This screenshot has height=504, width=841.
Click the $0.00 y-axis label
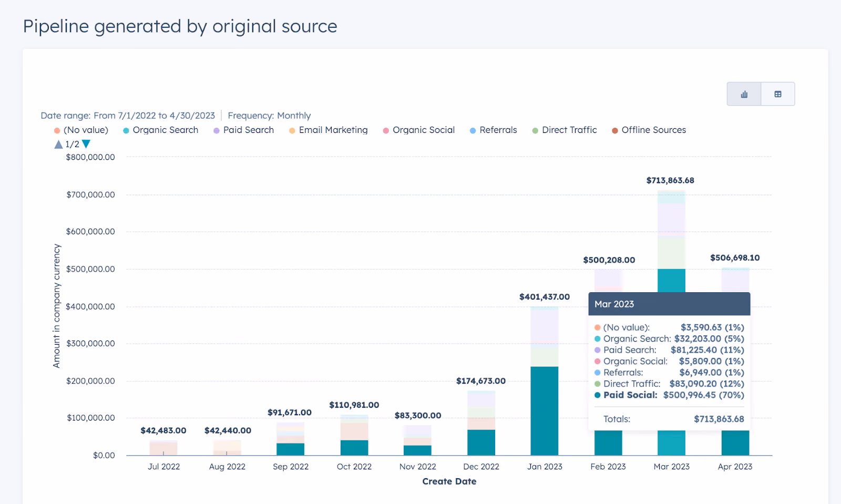tap(104, 456)
